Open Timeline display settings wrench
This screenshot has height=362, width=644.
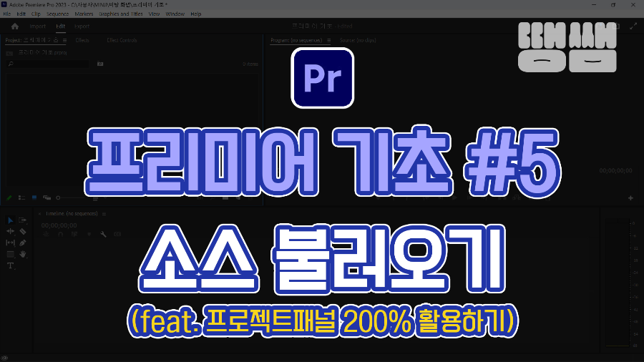pos(103,235)
